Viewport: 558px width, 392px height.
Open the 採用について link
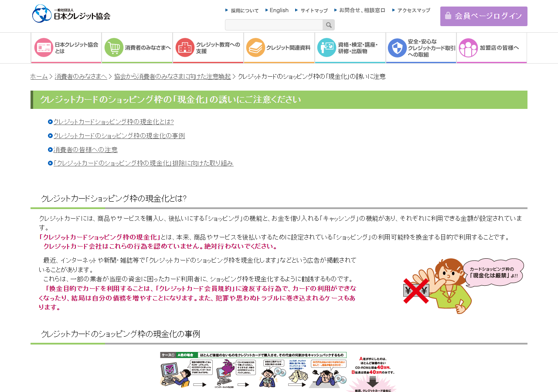tap(242, 10)
